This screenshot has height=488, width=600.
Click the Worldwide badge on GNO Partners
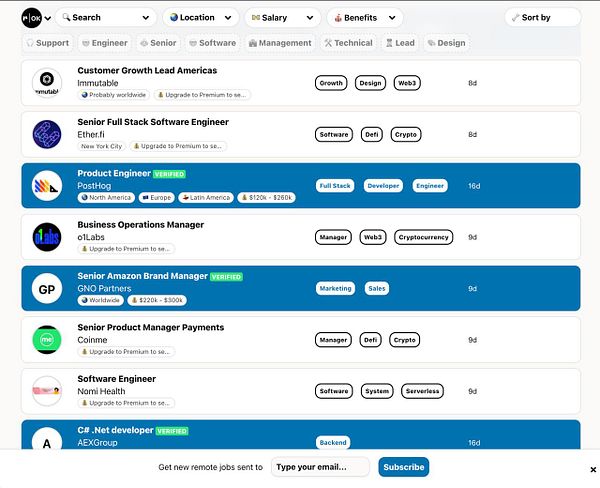pos(101,300)
